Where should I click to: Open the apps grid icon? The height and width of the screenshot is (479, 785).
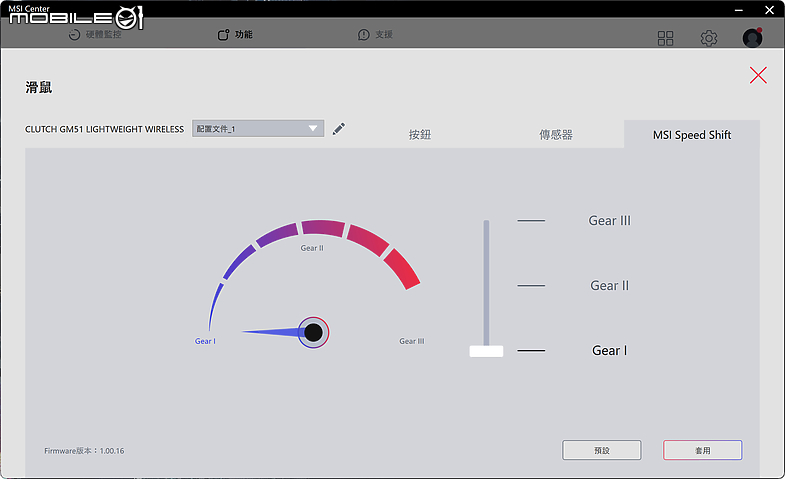pos(665,38)
